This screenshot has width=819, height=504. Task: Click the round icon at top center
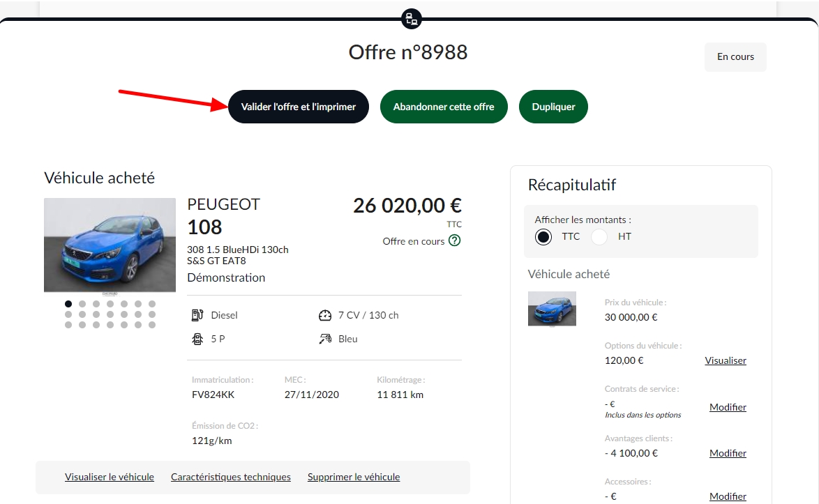point(412,20)
